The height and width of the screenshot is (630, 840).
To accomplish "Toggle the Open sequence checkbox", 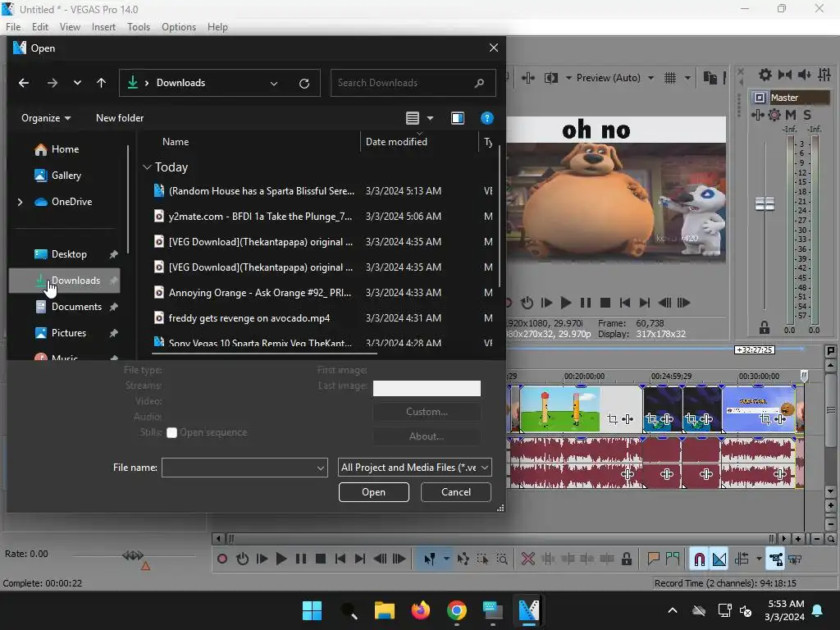I will click(x=171, y=432).
